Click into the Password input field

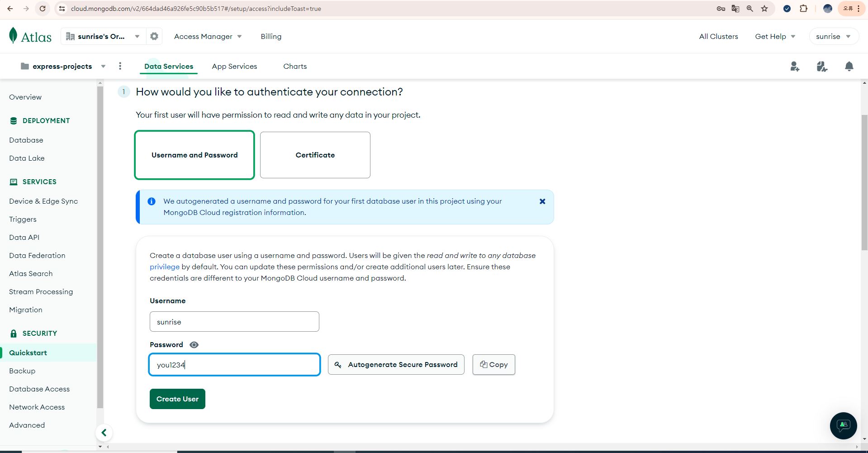234,364
